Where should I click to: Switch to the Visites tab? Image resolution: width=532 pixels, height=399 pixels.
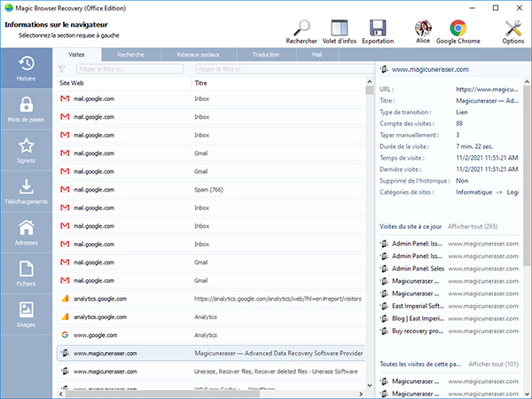point(76,55)
